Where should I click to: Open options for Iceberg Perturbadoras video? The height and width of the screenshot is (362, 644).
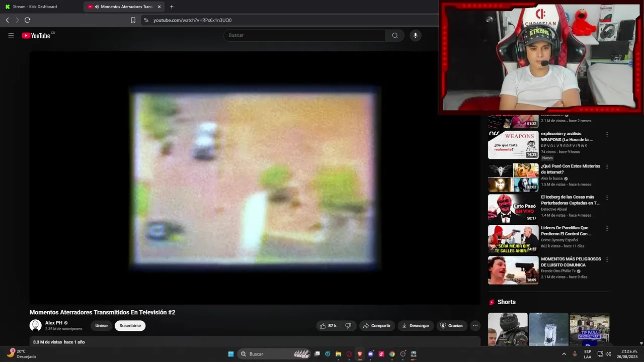point(607,198)
